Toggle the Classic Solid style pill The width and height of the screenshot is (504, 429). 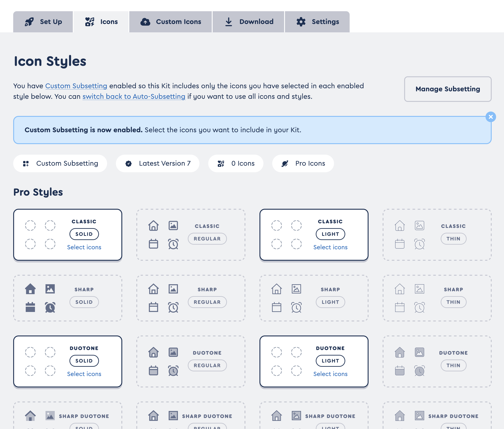pos(84,234)
